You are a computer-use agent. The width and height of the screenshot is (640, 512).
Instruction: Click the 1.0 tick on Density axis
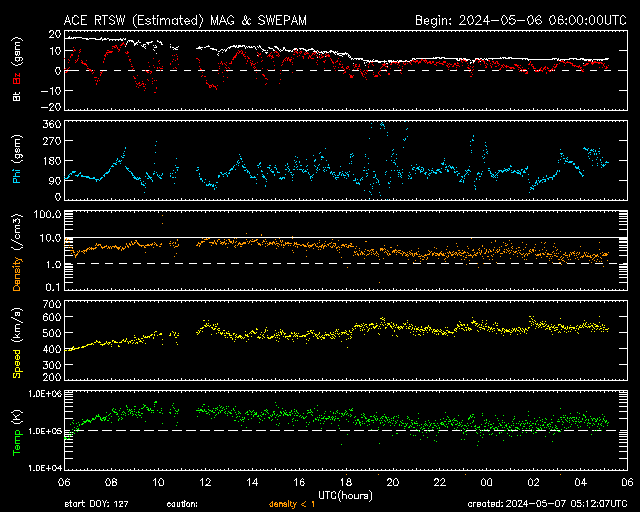54,265
